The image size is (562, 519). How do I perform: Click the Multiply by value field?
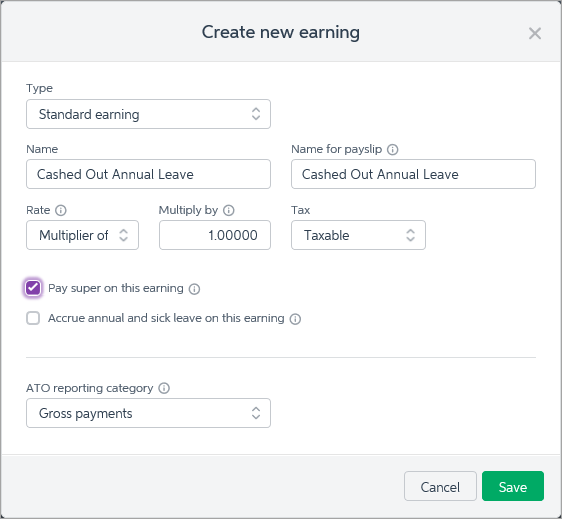coord(215,235)
